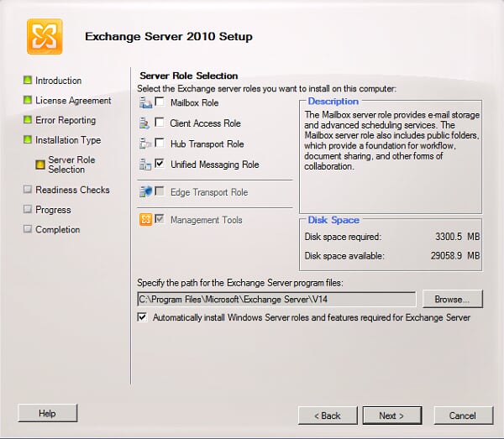The width and height of the screenshot is (504, 439).
Task: Click the grey Readiness Checks step indicator
Action: 28,190
